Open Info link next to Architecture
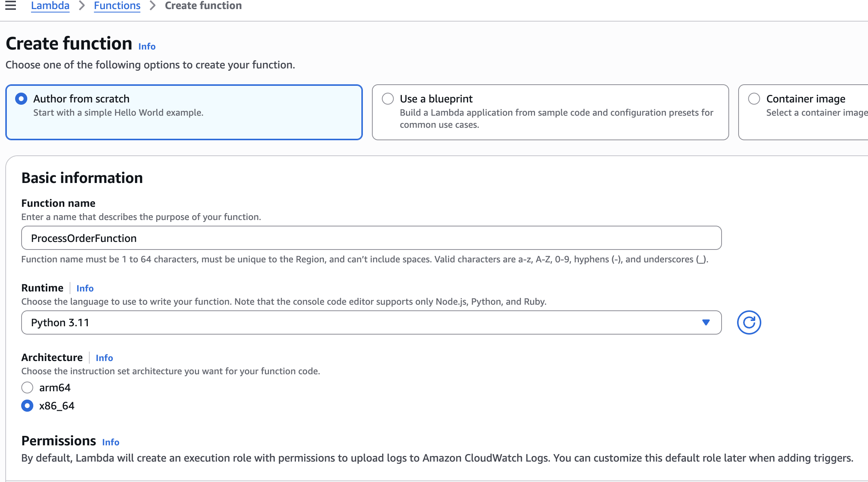The width and height of the screenshot is (868, 482). 104,358
